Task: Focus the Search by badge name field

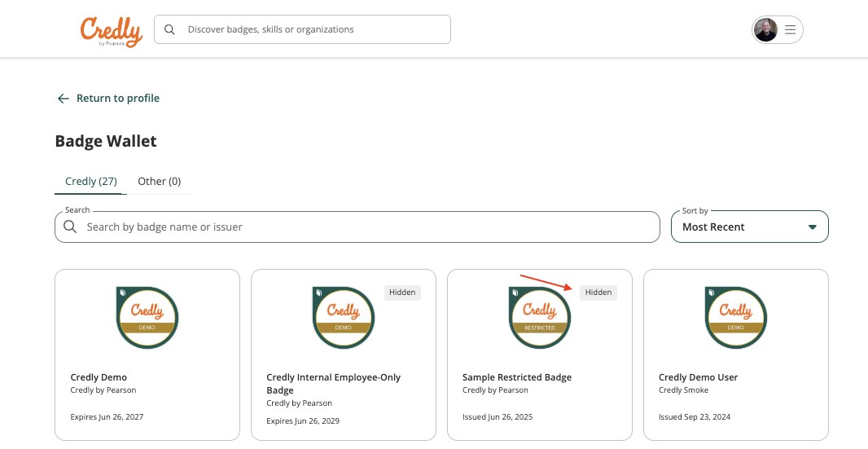Action: click(x=357, y=227)
